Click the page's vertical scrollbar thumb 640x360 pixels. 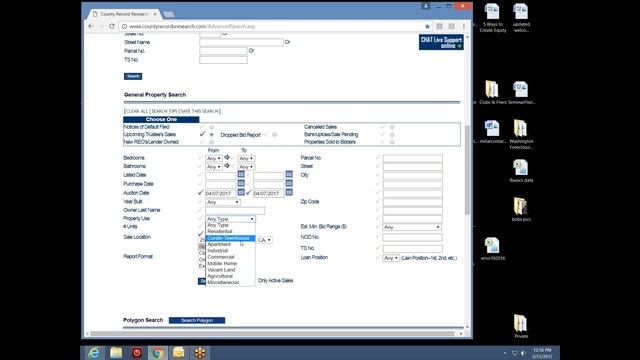(x=467, y=169)
